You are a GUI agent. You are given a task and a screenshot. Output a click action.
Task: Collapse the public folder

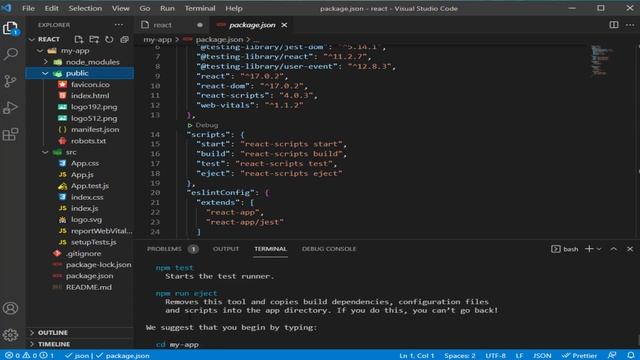click(x=45, y=73)
